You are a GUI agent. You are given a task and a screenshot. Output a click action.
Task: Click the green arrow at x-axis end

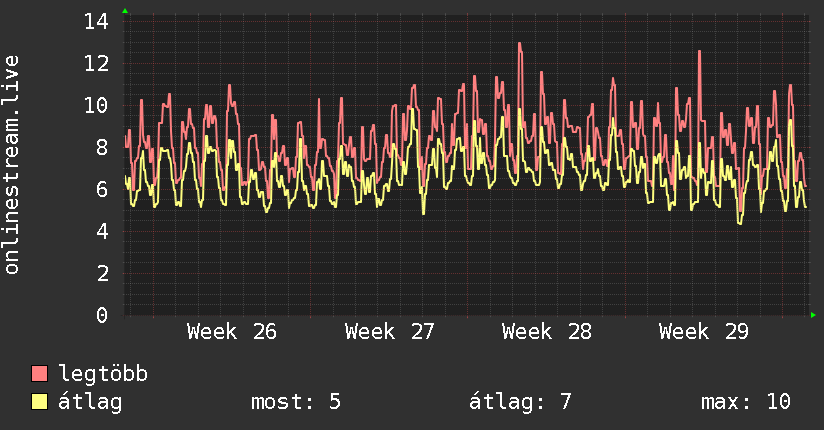click(813, 315)
